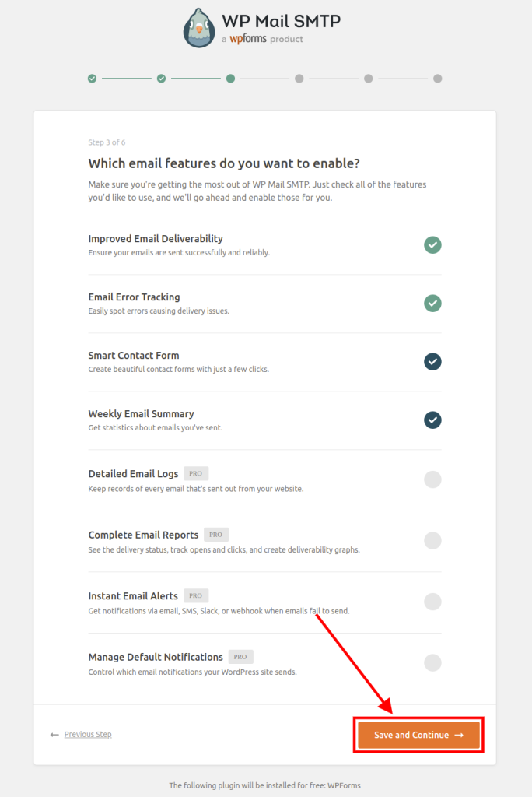Screen dimensions: 532x797
Task: Toggle Improved Email Deliverability checkmark
Action: [x=432, y=245]
